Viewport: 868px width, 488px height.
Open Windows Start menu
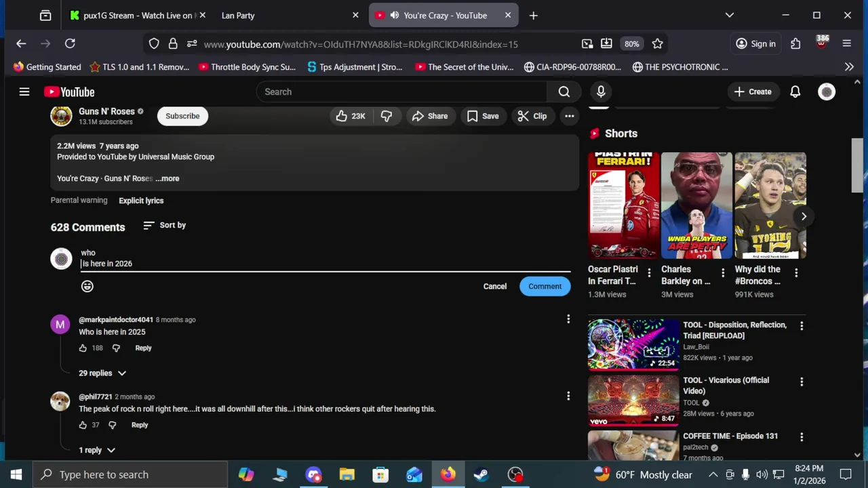click(x=16, y=474)
